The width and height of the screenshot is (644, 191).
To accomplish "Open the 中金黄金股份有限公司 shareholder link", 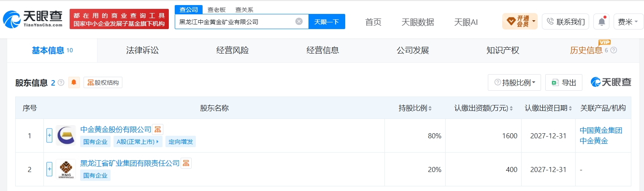I will pyautogui.click(x=116, y=129).
